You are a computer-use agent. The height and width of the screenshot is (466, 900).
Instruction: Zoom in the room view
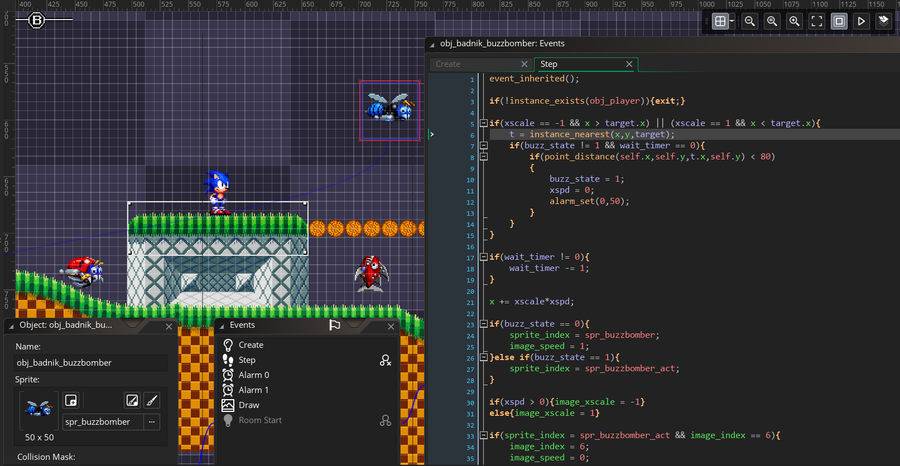(794, 22)
